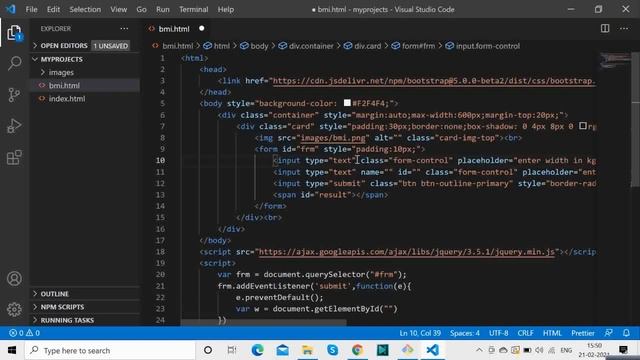Expand the RUNNING TASKS section

(x=85, y=320)
